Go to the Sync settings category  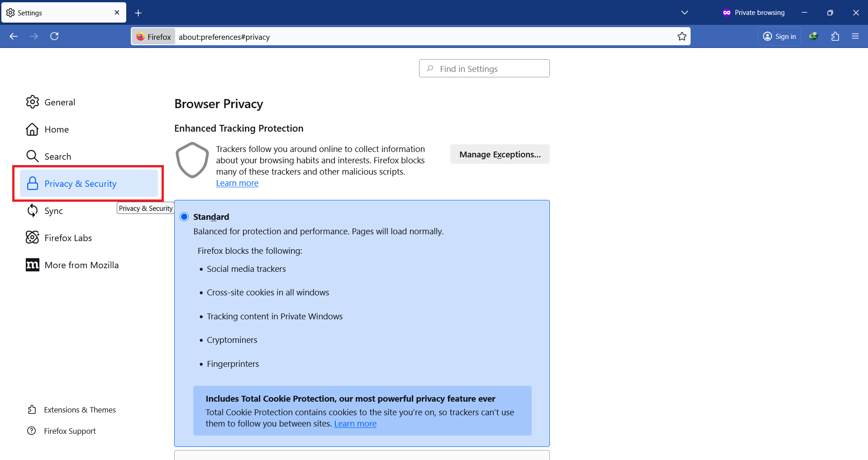53,211
